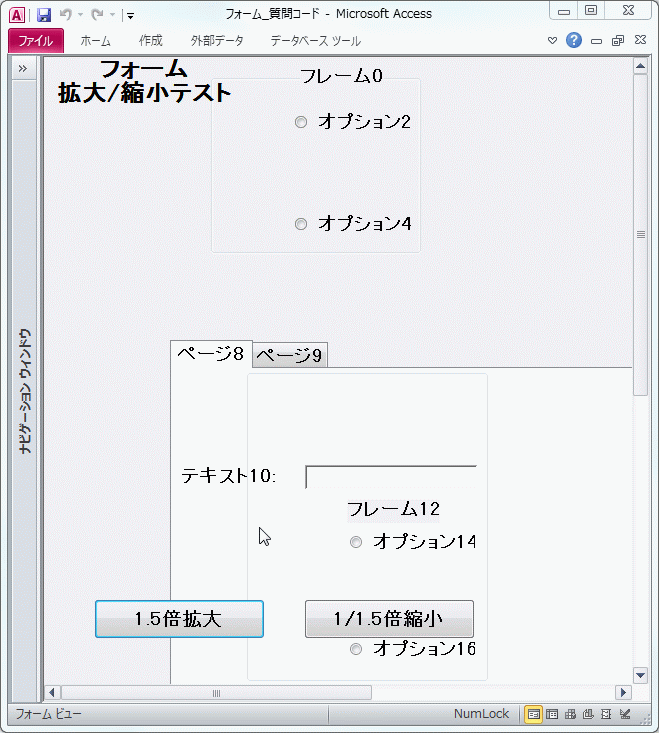The width and height of the screenshot is (659, 733).
Task: Open Customize Quick Access Toolbar dropdown
Action: pyautogui.click(x=130, y=16)
